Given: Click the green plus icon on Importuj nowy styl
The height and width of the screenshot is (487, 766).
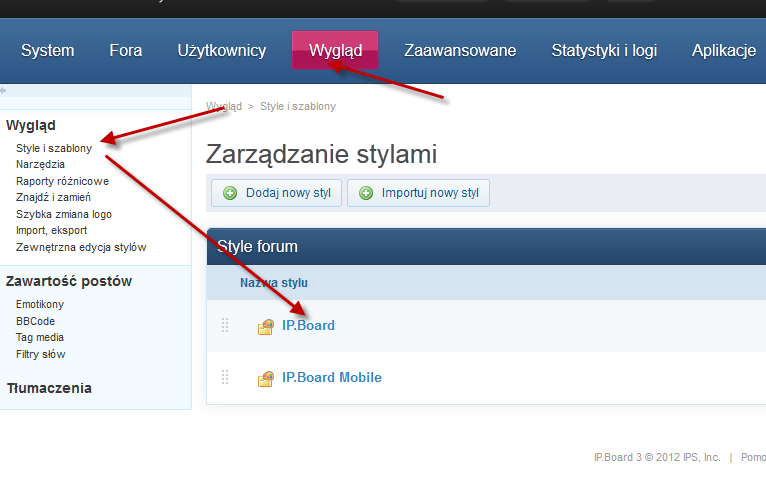Looking at the screenshot, I should [366, 193].
